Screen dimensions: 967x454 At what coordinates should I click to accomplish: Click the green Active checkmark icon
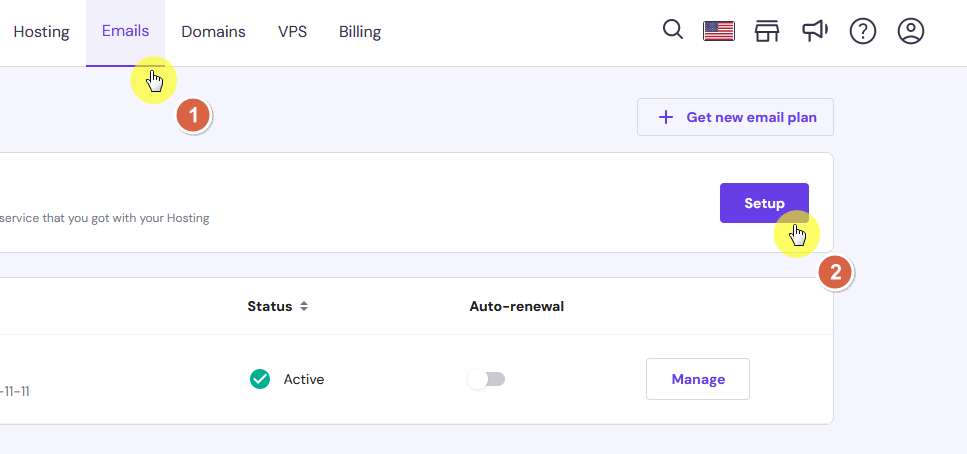click(260, 379)
